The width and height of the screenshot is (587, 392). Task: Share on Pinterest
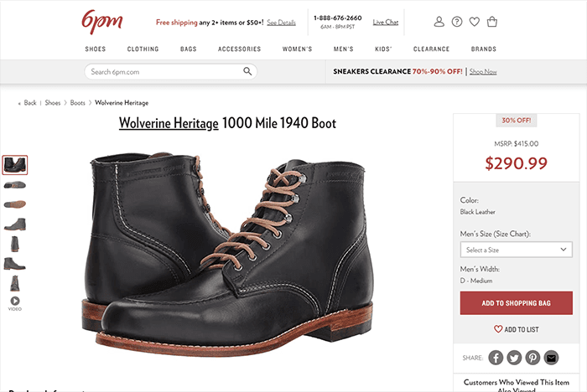pos(532,358)
